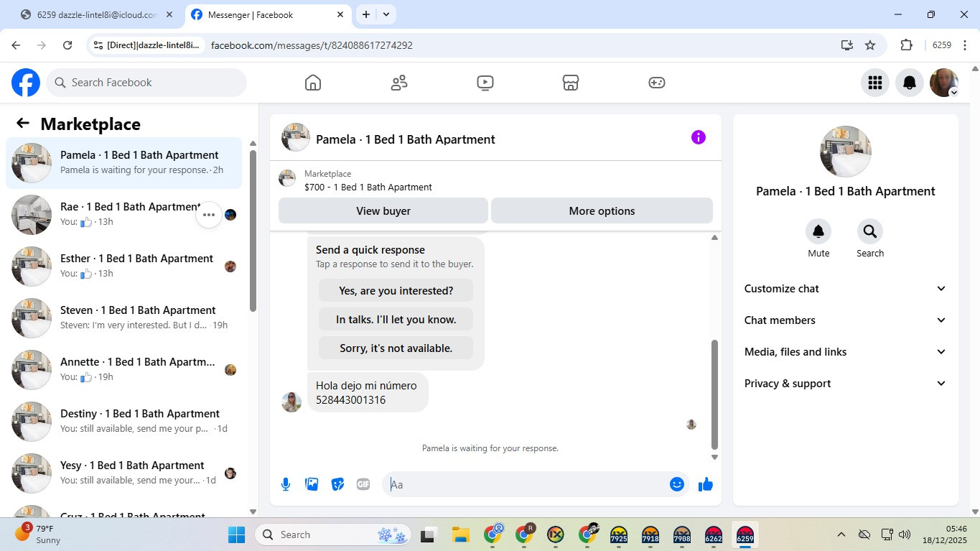Attach a photo file to the message

point(312,484)
